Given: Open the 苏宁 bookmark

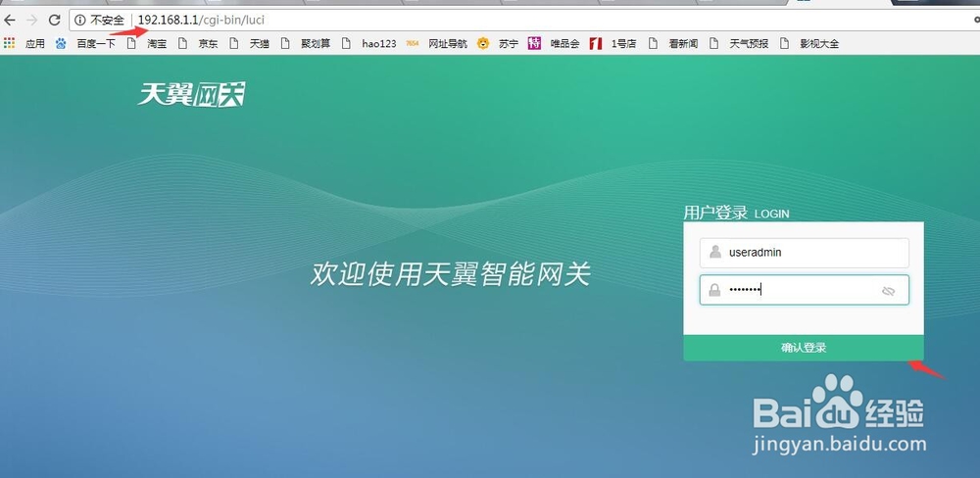Looking at the screenshot, I should pyautogui.click(x=498, y=44).
